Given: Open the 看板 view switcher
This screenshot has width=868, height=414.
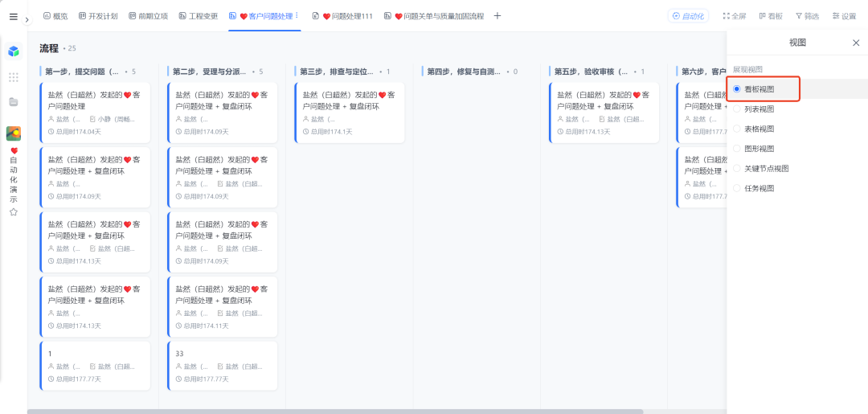Looking at the screenshot, I should pyautogui.click(x=771, y=16).
